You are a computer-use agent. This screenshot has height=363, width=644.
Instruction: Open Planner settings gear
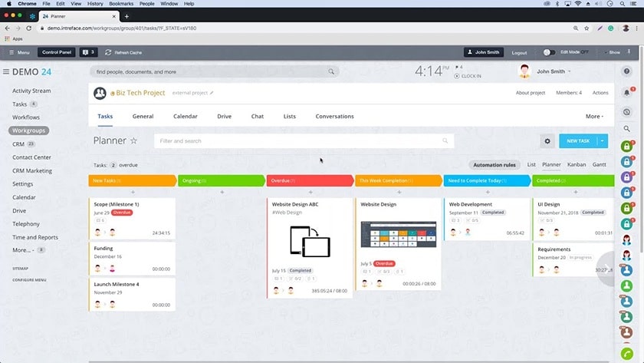[547, 141]
